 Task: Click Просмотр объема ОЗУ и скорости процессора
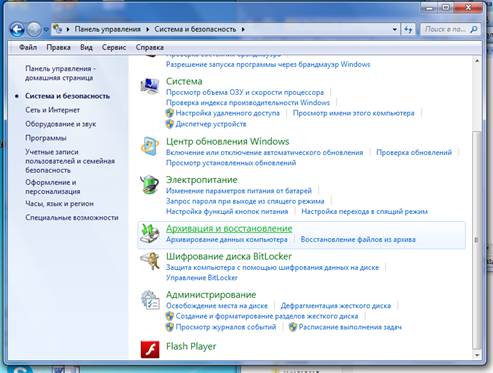tap(245, 92)
